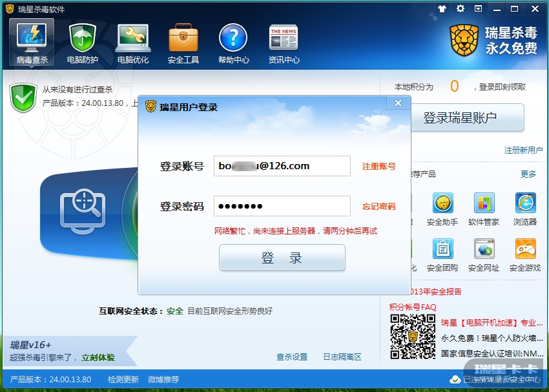Viewport: 549px width, 392px height.
Task: Close the 瑞星用户登录 dialog
Action: 398,103
